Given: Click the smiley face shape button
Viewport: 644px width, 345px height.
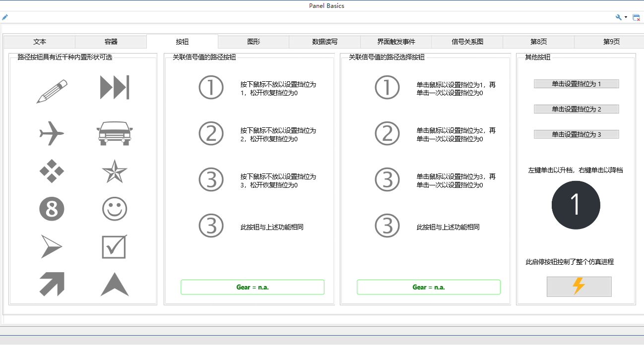Looking at the screenshot, I should tap(115, 209).
